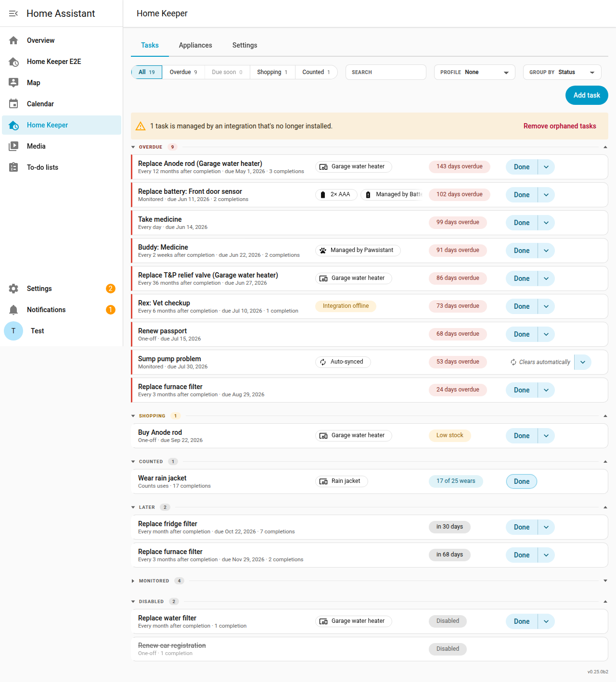
Task: Click the Test user avatar
Action: tap(13, 331)
